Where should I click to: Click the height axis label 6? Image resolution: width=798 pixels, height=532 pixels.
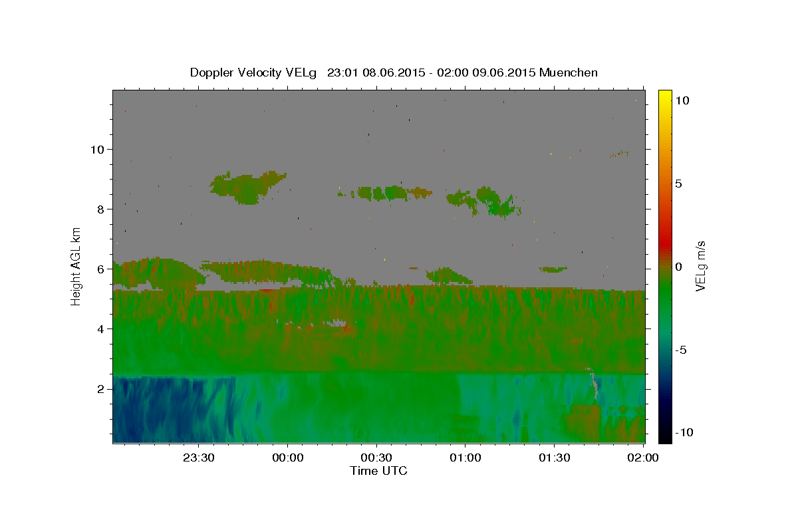(x=102, y=269)
